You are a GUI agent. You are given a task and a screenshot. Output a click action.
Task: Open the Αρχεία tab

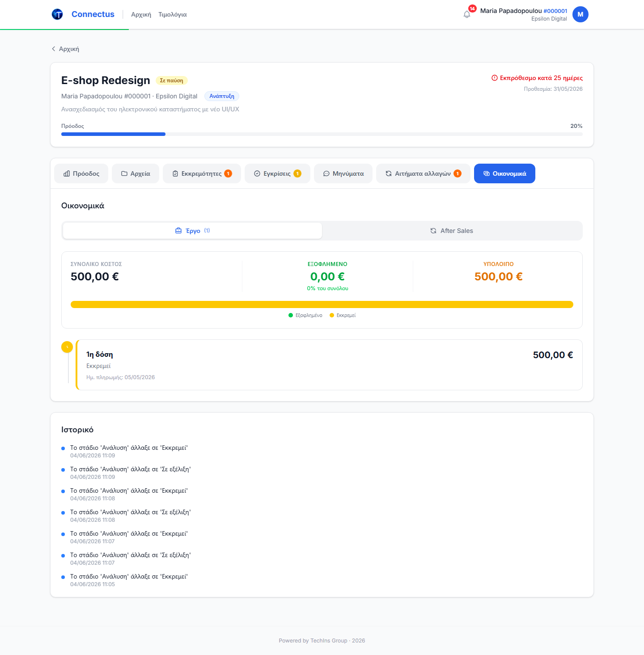coord(136,173)
